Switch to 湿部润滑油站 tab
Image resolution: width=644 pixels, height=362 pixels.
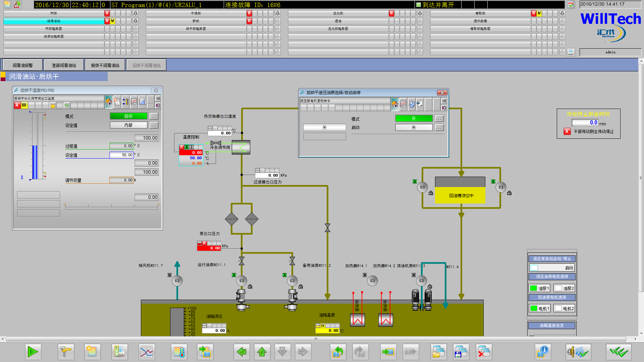(64, 65)
